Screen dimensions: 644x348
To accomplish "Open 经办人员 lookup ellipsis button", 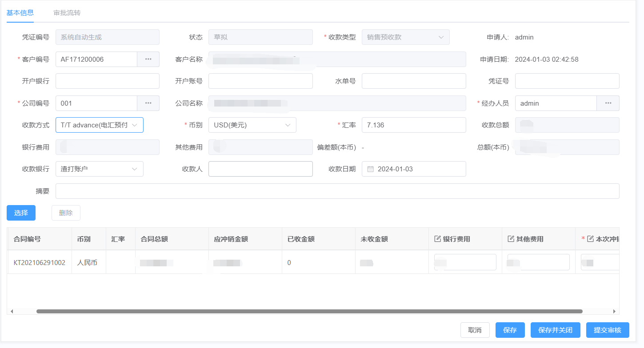I will (608, 103).
